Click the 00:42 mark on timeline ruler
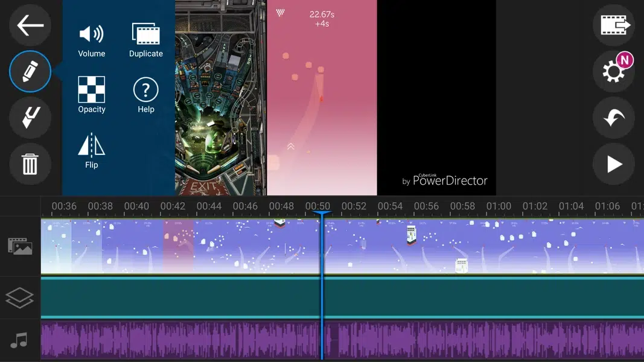The height and width of the screenshot is (362, 644). (x=173, y=206)
